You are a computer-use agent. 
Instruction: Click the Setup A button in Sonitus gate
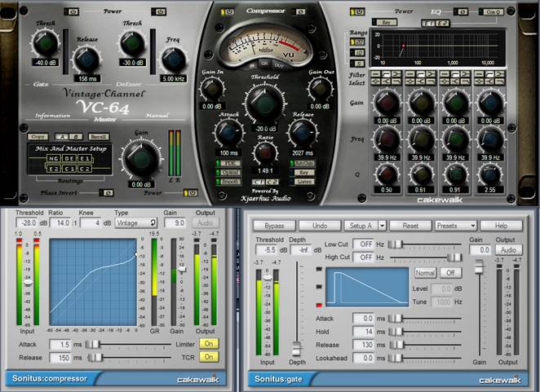[361, 226]
